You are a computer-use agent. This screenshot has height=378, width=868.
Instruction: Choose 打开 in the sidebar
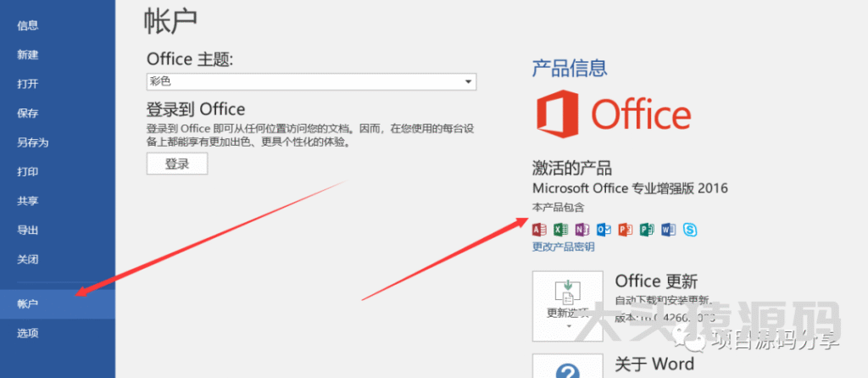[28, 84]
